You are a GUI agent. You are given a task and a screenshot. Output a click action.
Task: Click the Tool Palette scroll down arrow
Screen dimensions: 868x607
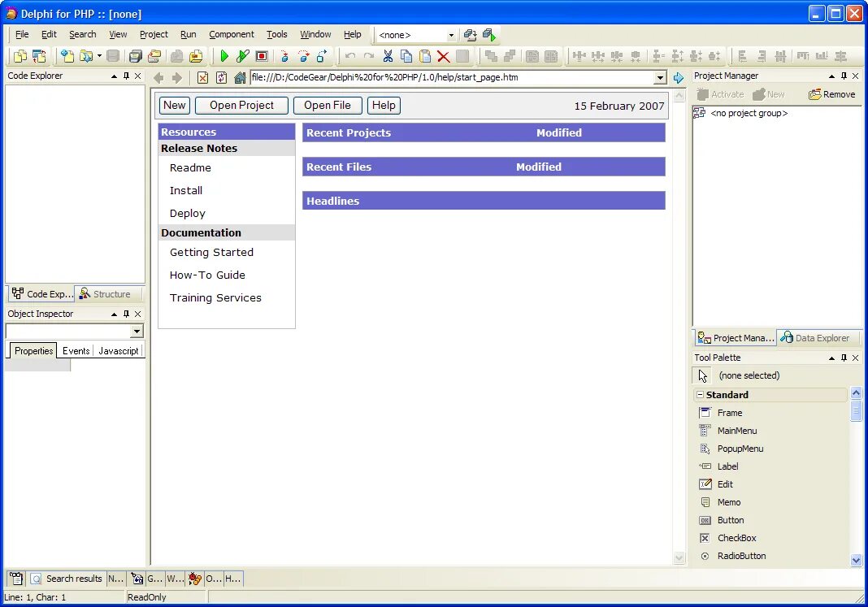point(856,560)
